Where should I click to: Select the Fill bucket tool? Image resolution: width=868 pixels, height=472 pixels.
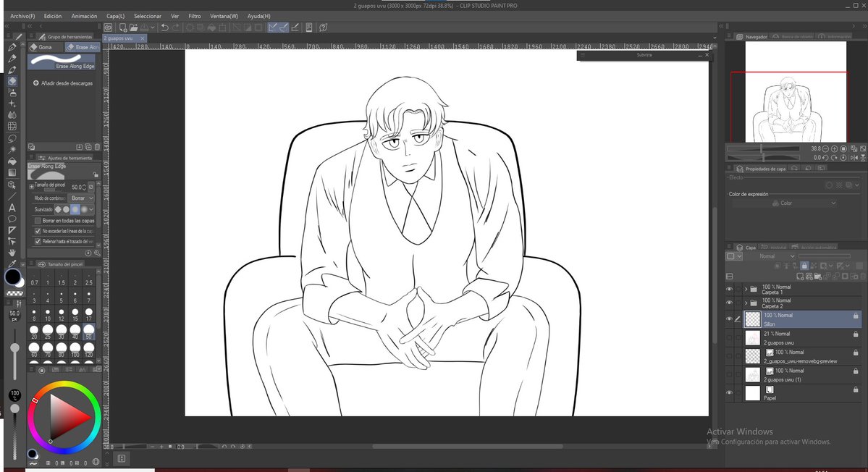tap(12, 161)
